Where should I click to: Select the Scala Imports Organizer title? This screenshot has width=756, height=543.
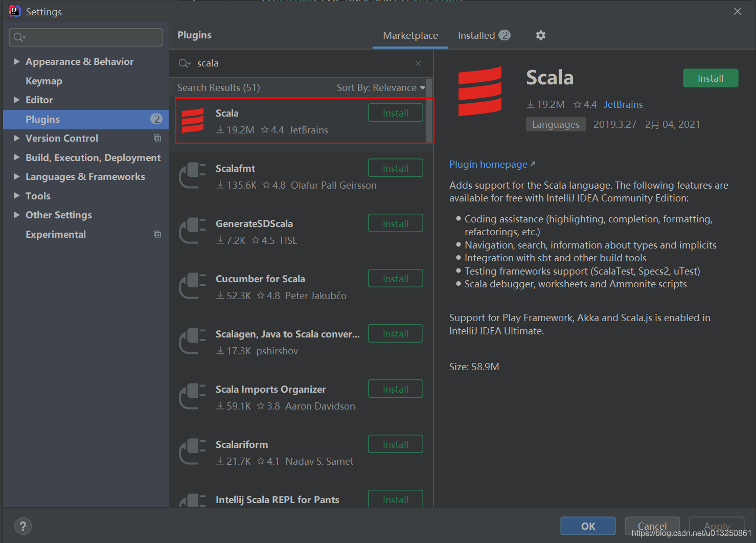coord(270,389)
